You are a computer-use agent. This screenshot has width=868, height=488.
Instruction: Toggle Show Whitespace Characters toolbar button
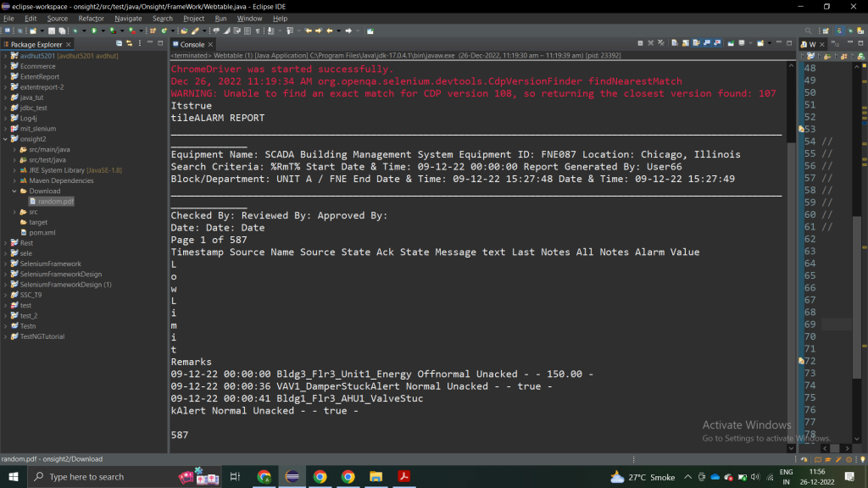[258, 31]
